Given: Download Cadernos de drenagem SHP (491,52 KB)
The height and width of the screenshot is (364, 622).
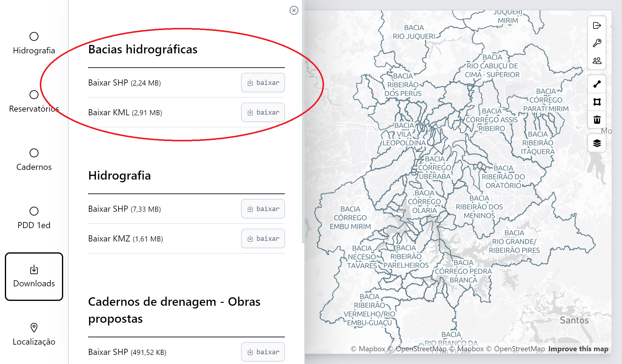Looking at the screenshot, I should pyautogui.click(x=263, y=352).
